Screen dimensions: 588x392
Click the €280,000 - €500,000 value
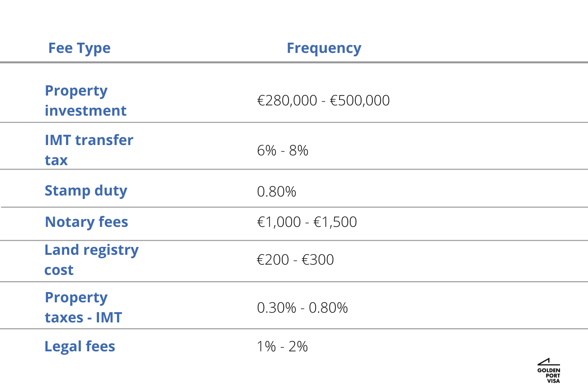click(323, 100)
